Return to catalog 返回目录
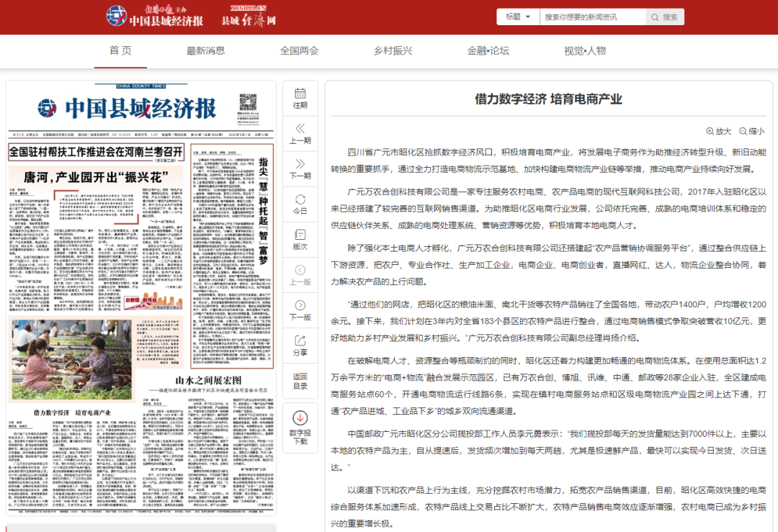Viewport: 778px width, 532px height. pos(300,382)
